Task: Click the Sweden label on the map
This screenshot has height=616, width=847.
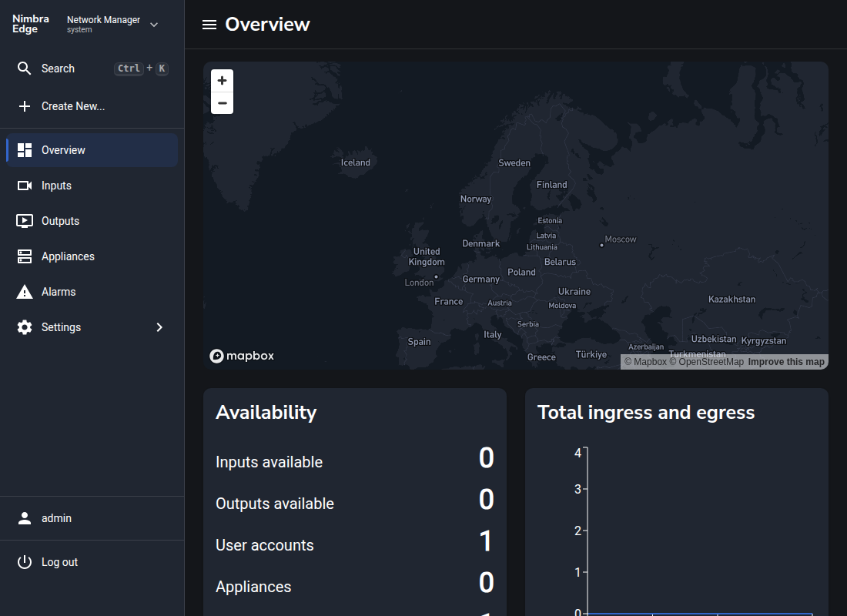Action: (x=514, y=163)
